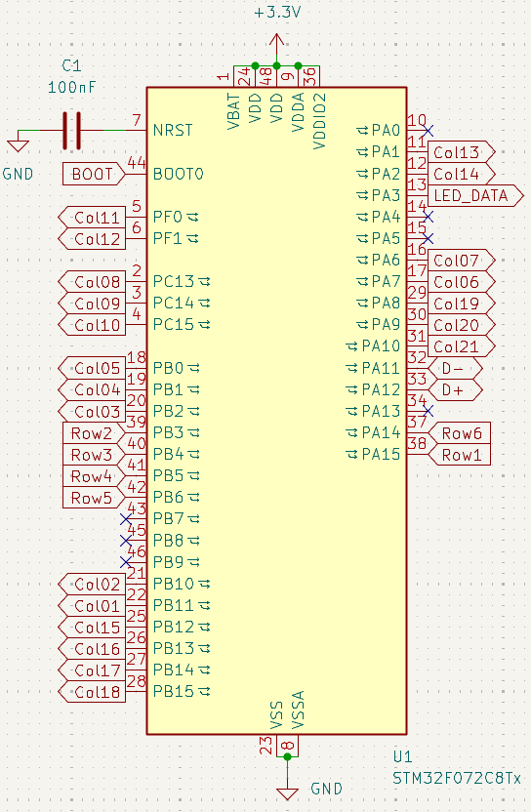Click the VBAT pin name
Viewport: 531px width, 812px height.
(x=233, y=112)
